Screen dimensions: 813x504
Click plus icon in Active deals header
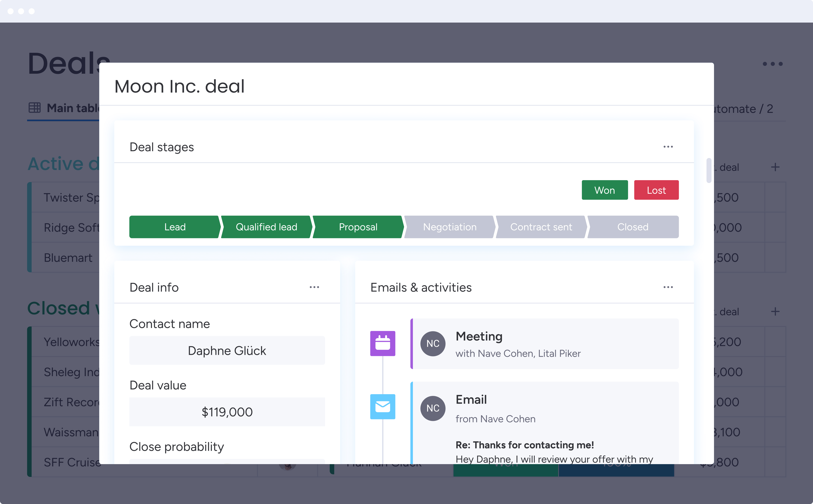pyautogui.click(x=775, y=167)
